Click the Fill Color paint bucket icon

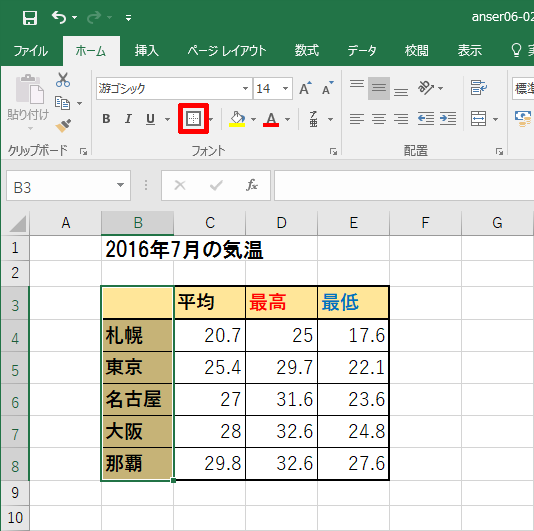coord(237,119)
